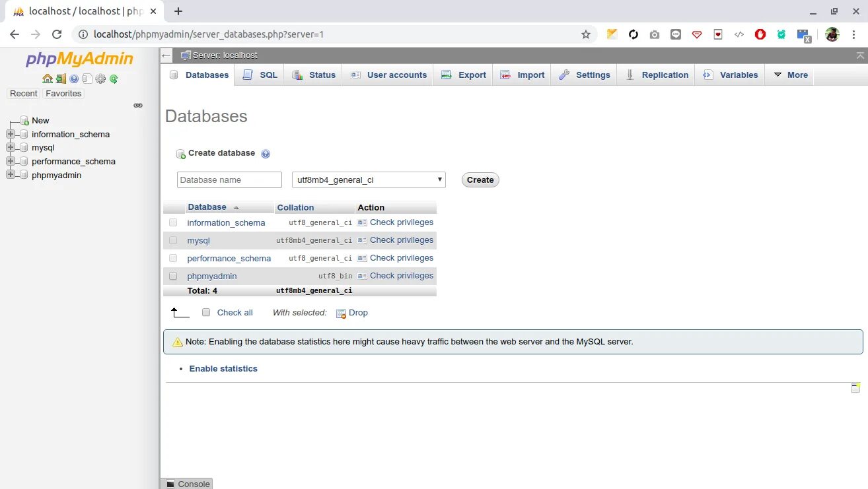Select the Databases tab

tap(199, 75)
